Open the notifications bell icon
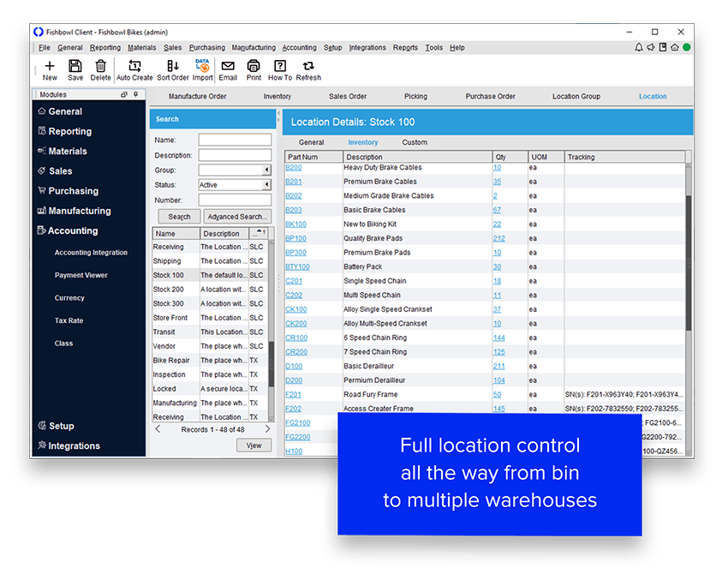728x568 pixels. [x=639, y=47]
